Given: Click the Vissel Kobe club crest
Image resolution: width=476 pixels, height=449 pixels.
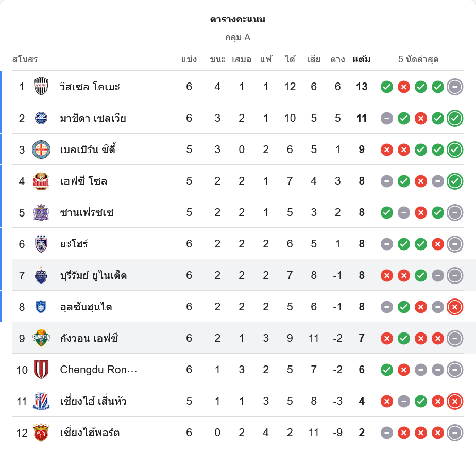Looking at the screenshot, I should [x=41, y=86].
